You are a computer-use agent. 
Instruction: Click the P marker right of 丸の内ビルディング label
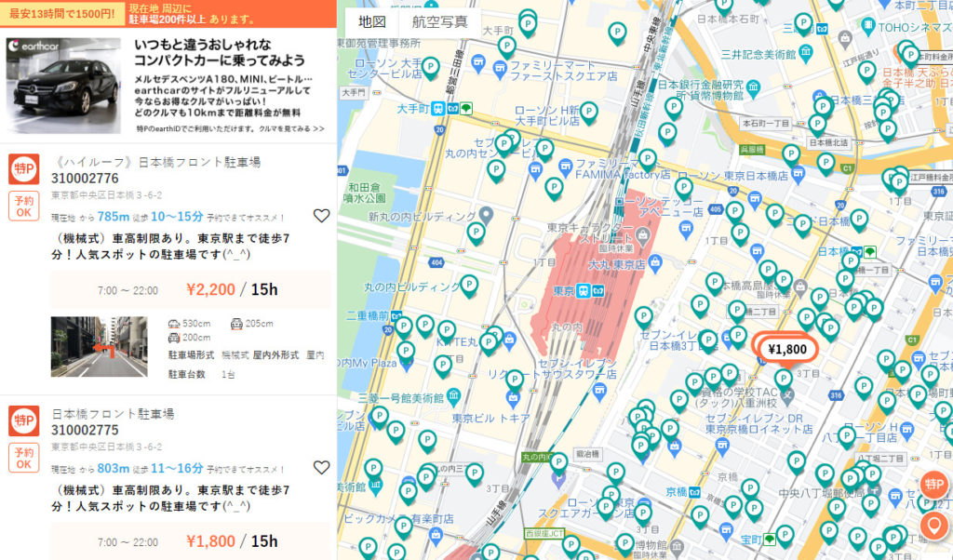[469, 286]
